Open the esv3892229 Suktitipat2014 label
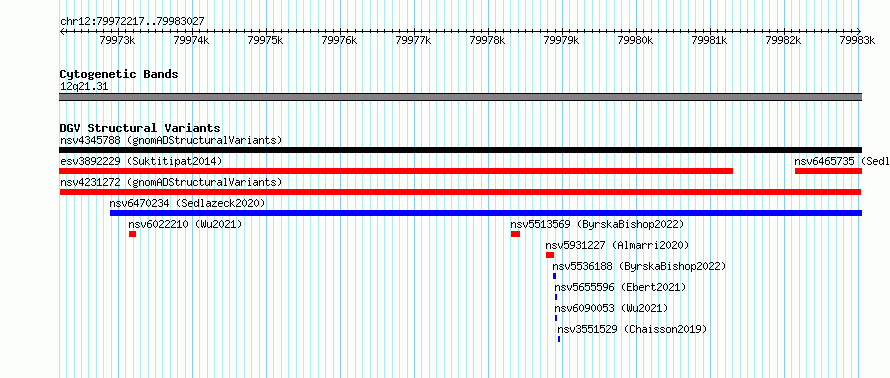 [141, 161]
